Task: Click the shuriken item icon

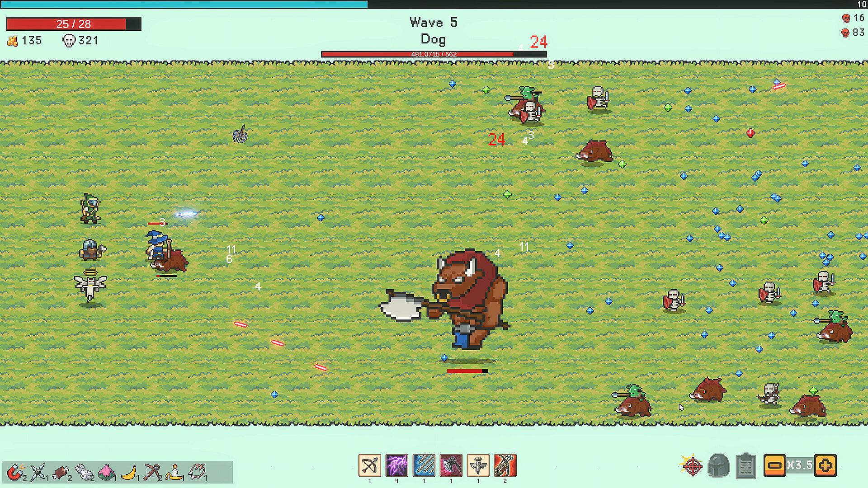Action: point(38,472)
